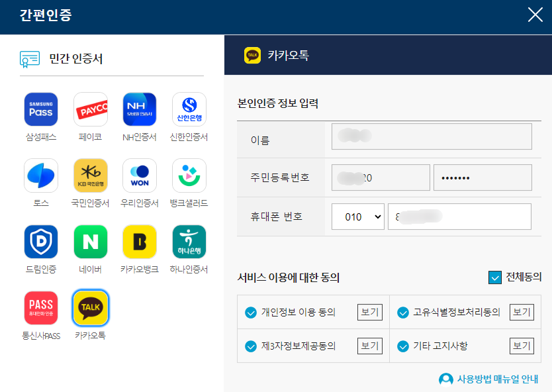Screen dimensions: 552x392
Task: Click the KakaoTalk logo in the header
Action: click(x=252, y=56)
